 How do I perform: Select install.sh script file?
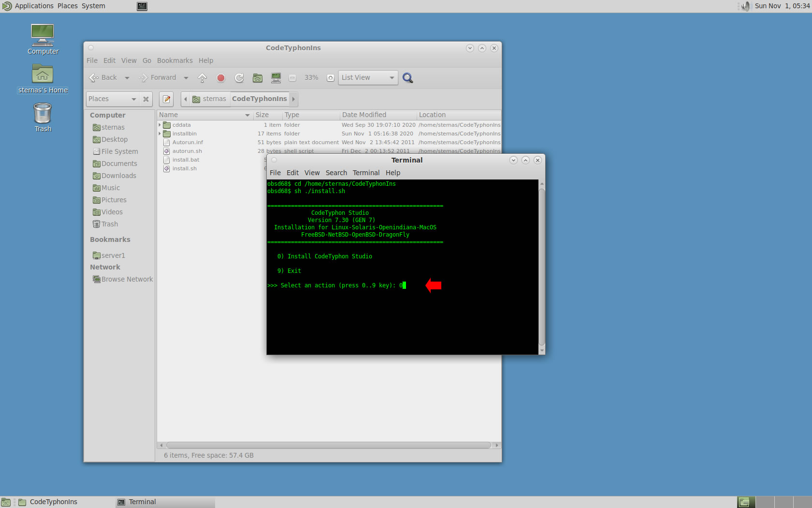184,168
